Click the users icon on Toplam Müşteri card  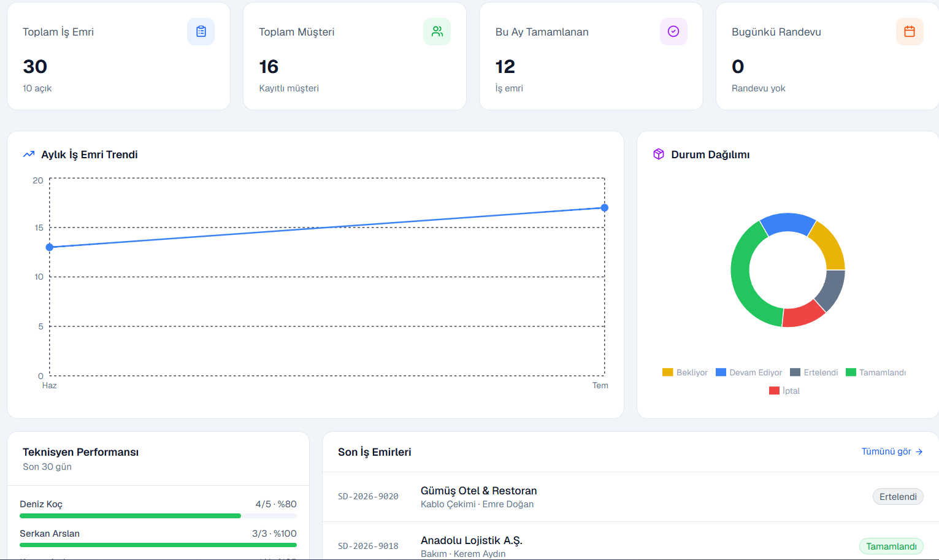pyautogui.click(x=437, y=31)
